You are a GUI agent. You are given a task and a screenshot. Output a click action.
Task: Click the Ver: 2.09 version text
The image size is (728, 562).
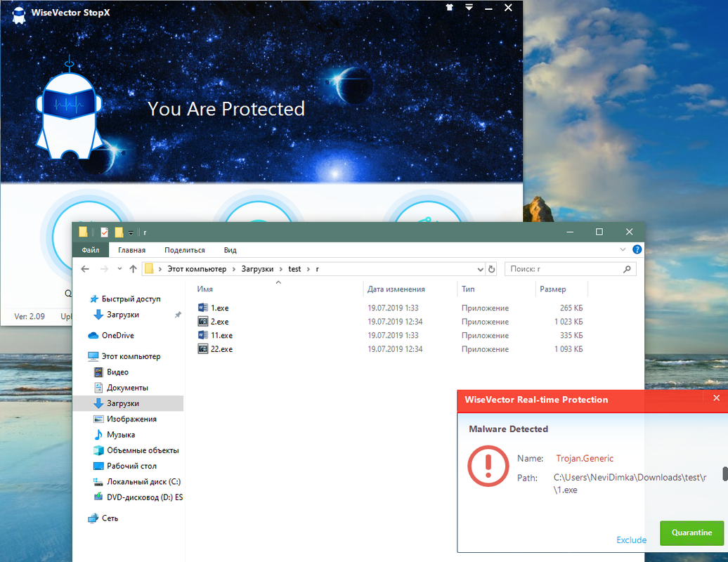(x=30, y=317)
